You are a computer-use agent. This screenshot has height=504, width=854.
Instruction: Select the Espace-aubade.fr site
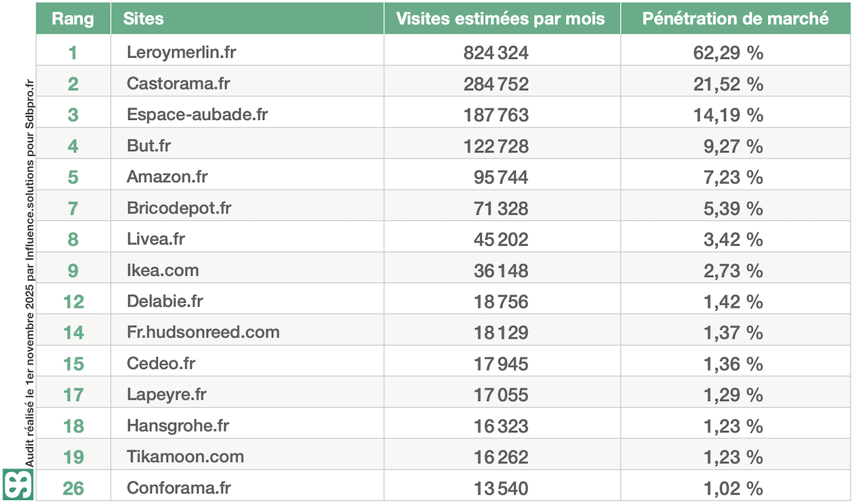click(197, 114)
